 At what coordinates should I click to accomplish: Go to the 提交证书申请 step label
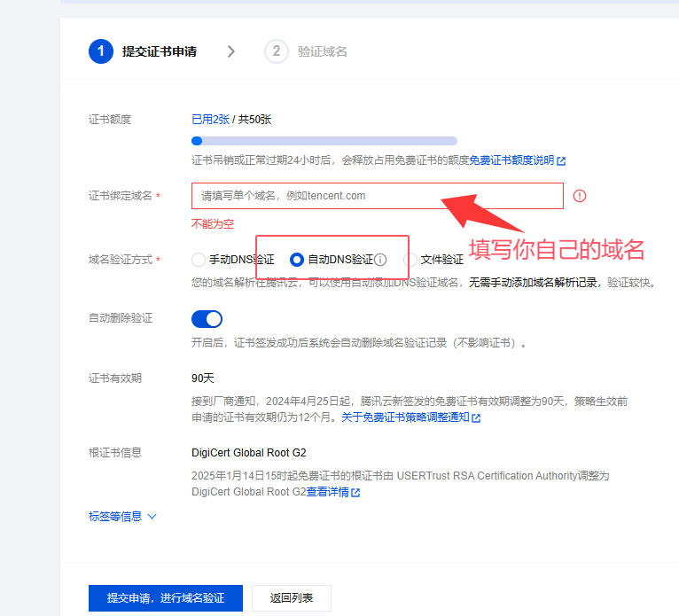click(x=160, y=51)
